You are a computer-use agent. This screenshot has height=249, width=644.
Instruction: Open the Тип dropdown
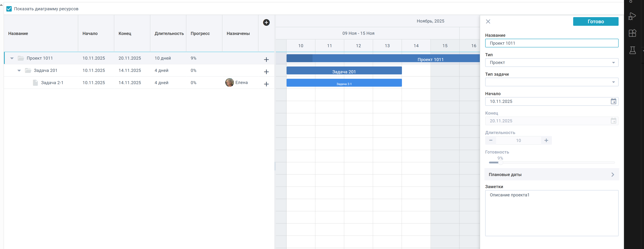click(x=552, y=63)
